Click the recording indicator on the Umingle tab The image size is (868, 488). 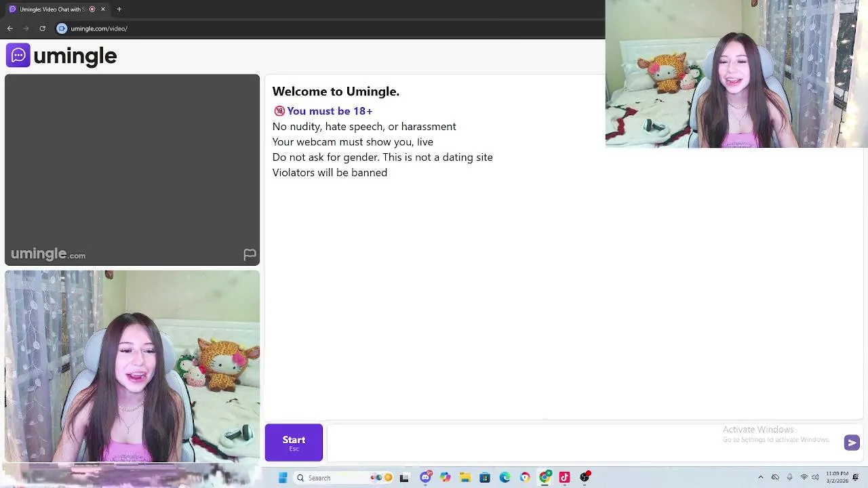click(x=92, y=9)
